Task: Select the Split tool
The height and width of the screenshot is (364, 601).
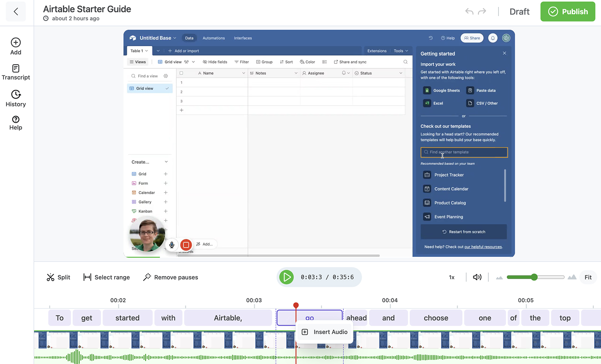Action: tap(58, 277)
